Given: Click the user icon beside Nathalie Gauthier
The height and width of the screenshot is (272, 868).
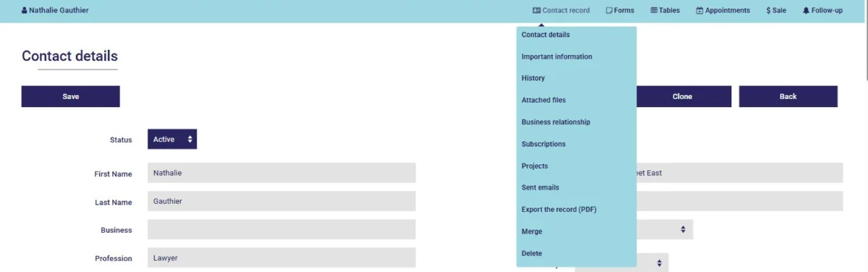Looking at the screenshot, I should click(x=25, y=11).
